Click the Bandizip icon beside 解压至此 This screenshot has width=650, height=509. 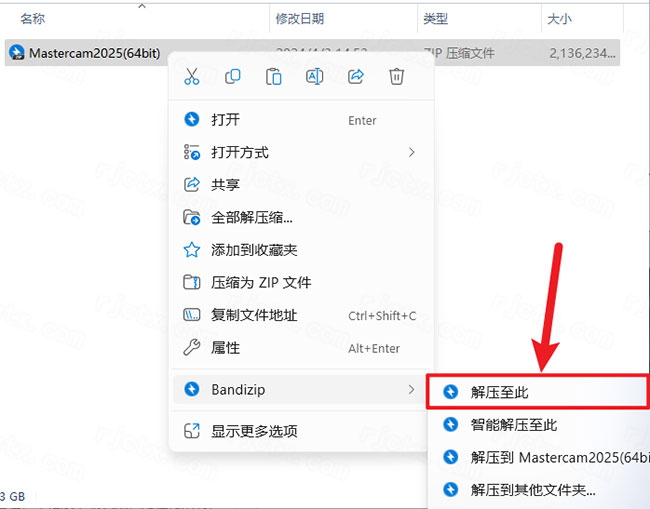pos(451,392)
